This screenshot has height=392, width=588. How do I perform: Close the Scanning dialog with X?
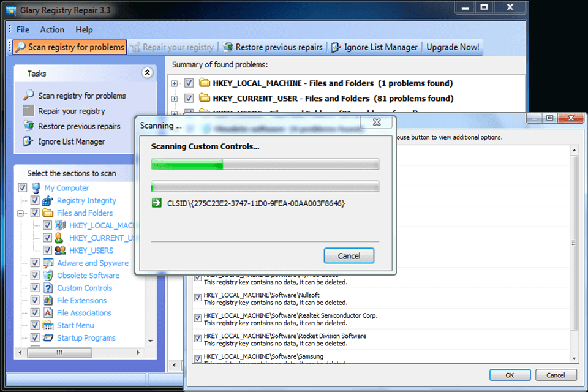coord(377,122)
